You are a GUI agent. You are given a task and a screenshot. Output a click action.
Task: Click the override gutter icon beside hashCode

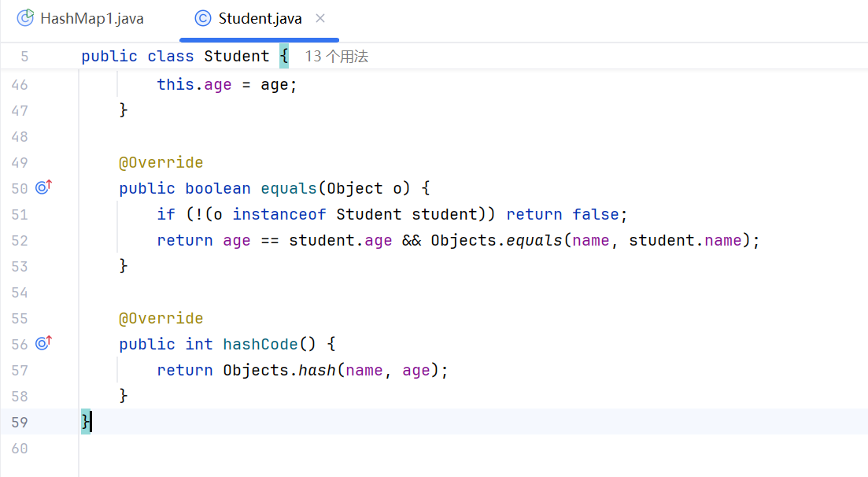(44, 343)
